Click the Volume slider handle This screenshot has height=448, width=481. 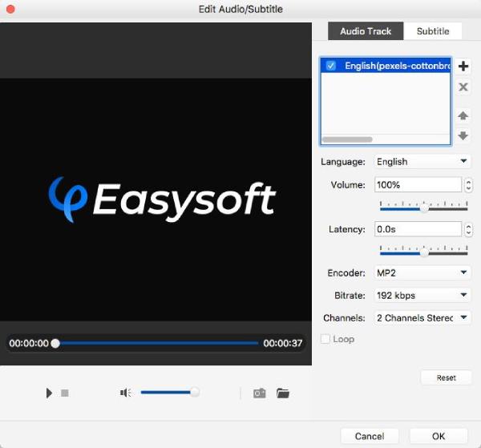(x=424, y=208)
